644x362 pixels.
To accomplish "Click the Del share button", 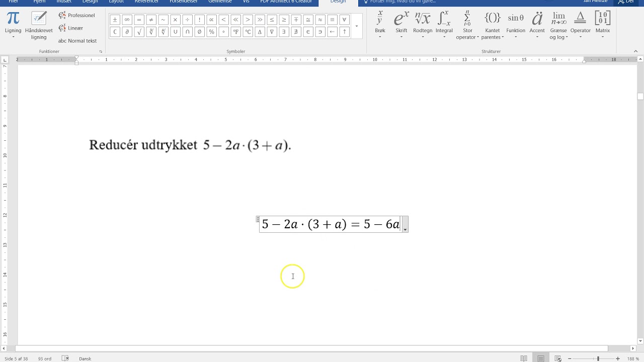I will tap(626, 2).
